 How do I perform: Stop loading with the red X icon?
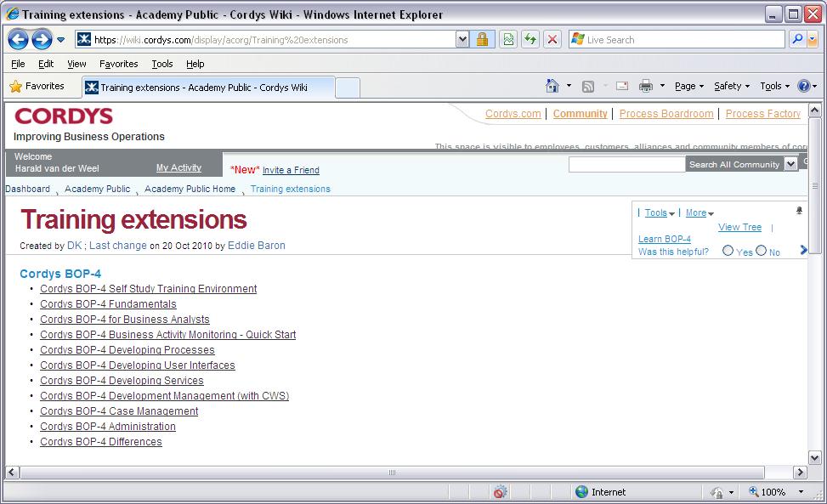click(x=552, y=40)
